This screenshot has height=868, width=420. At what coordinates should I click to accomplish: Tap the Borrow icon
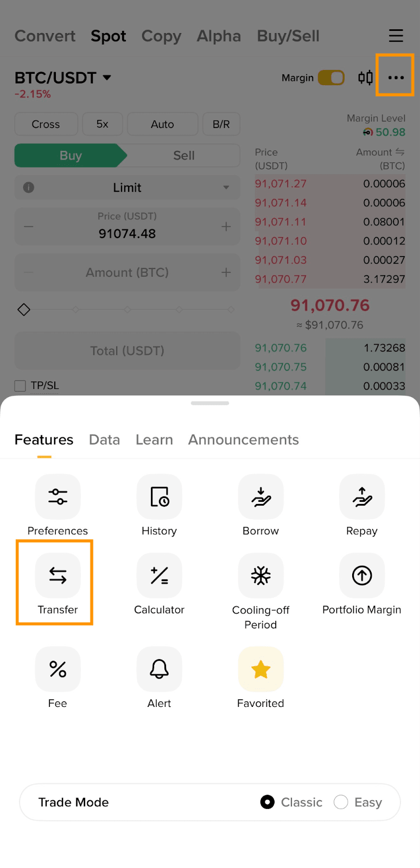point(260,497)
